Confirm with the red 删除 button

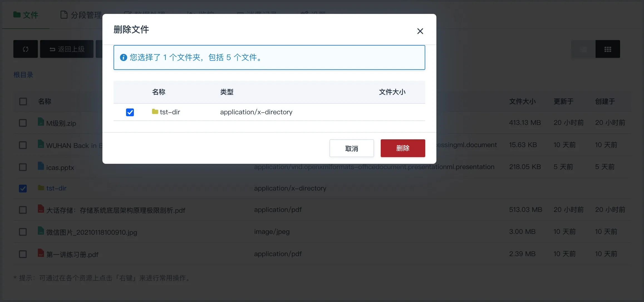click(403, 148)
